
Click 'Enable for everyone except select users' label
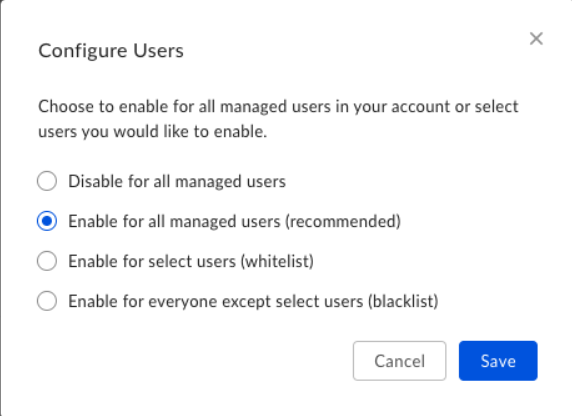pos(216,301)
